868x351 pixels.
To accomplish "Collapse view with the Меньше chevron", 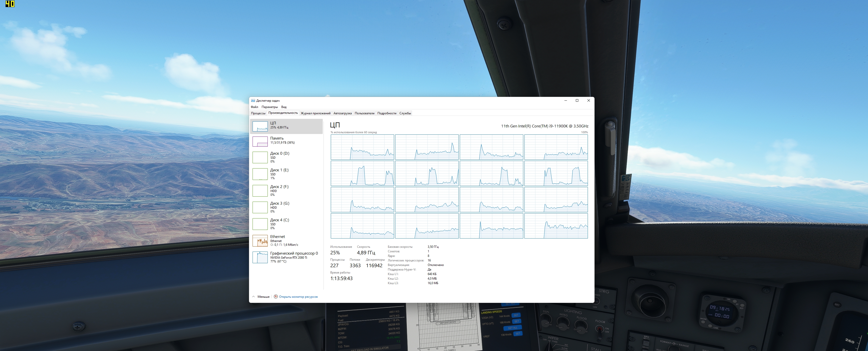I will click(x=253, y=296).
